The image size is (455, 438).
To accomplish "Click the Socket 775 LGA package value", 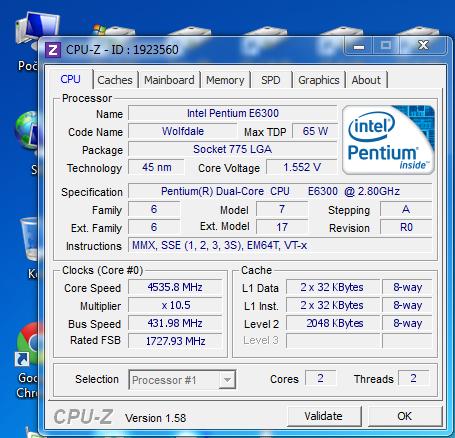I will pyautogui.click(x=232, y=149).
